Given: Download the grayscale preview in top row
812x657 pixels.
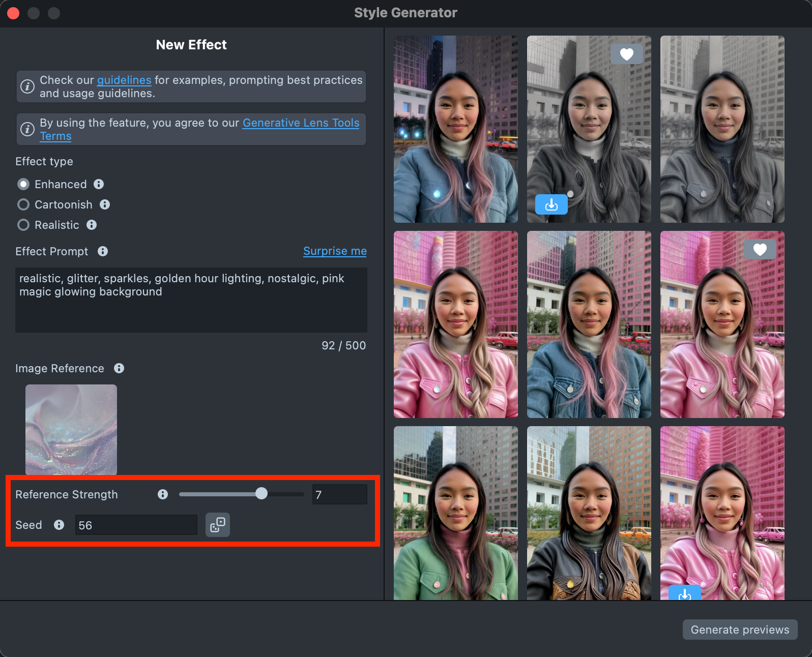Looking at the screenshot, I should click(551, 204).
